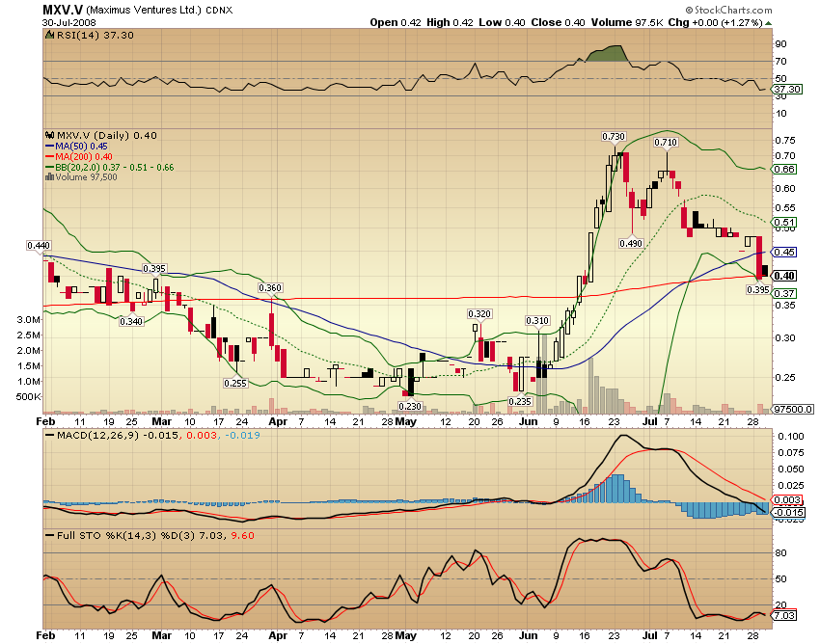Click the 0.360 price label near April
The width and height of the screenshot is (820, 644).
270,287
